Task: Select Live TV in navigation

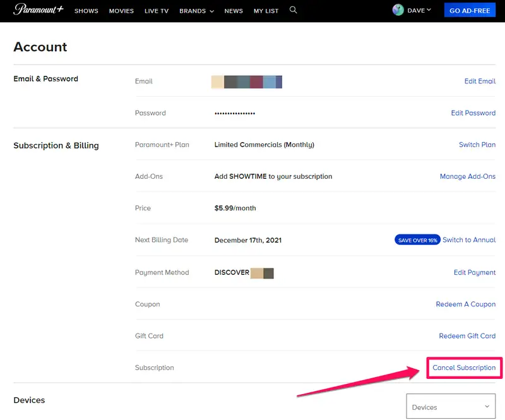Action: tap(157, 11)
